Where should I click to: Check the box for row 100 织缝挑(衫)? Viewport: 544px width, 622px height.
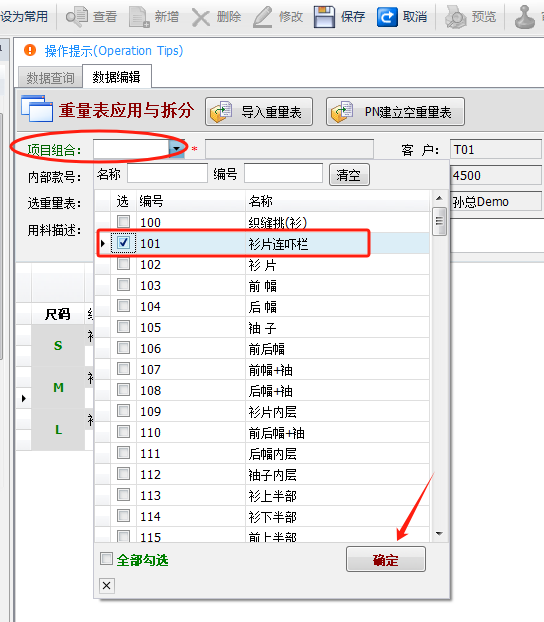pyautogui.click(x=123, y=221)
